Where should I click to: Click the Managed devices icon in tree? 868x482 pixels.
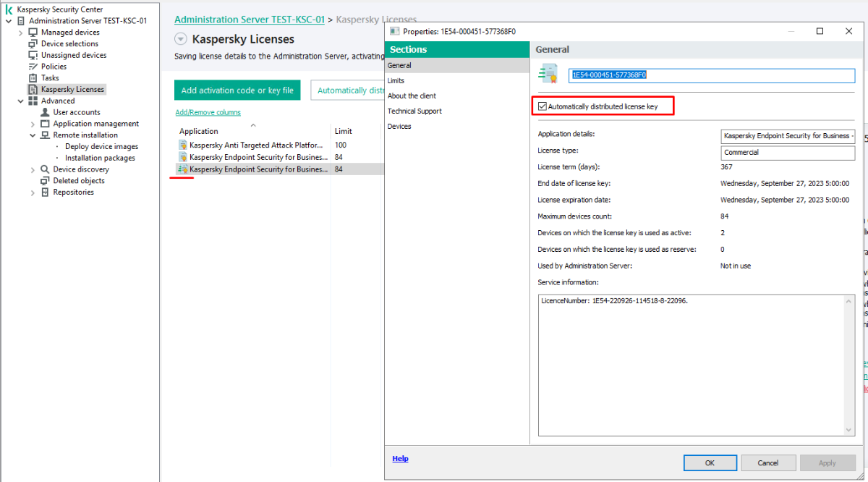(x=33, y=33)
